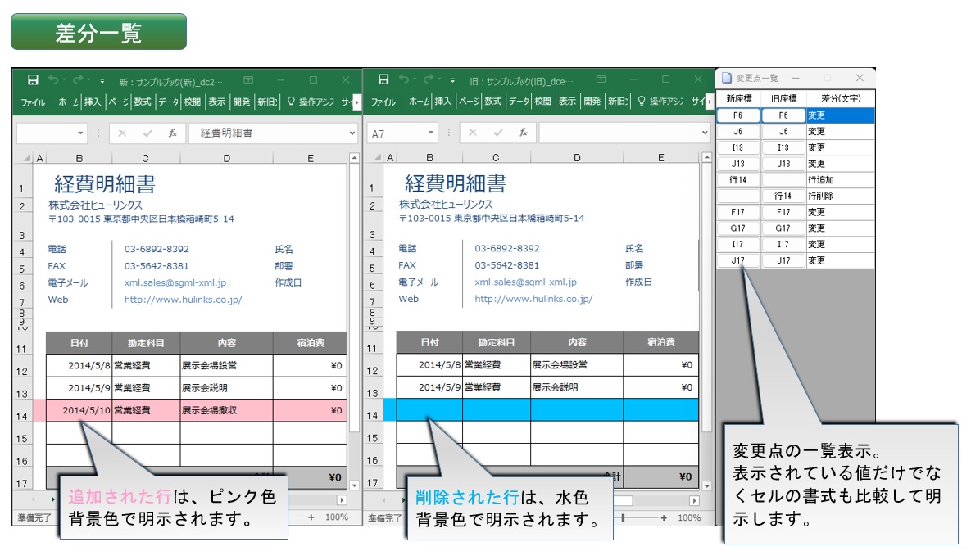The image size is (971, 560).
Task: Click the http://www.hulinks.co.jp/ link in right sheet
Action: (533, 300)
